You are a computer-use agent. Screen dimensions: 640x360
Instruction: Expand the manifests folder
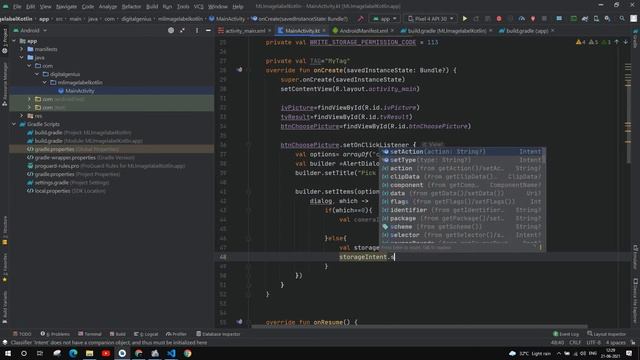(x=22, y=49)
